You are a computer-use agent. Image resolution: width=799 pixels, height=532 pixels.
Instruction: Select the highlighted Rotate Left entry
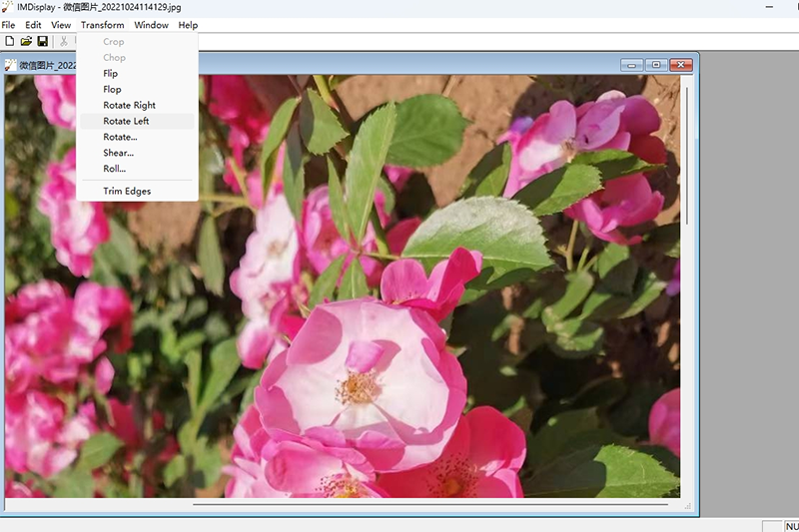tap(126, 122)
